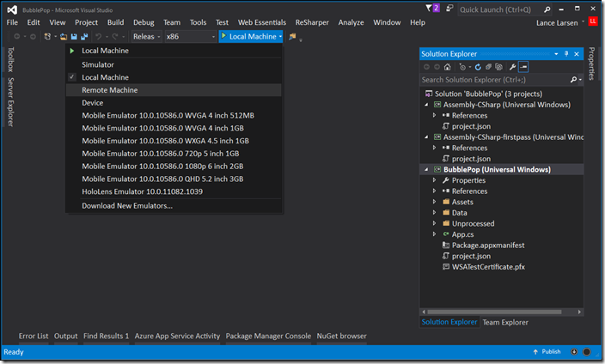Open Lance Larsen account dropdown

tap(583, 21)
